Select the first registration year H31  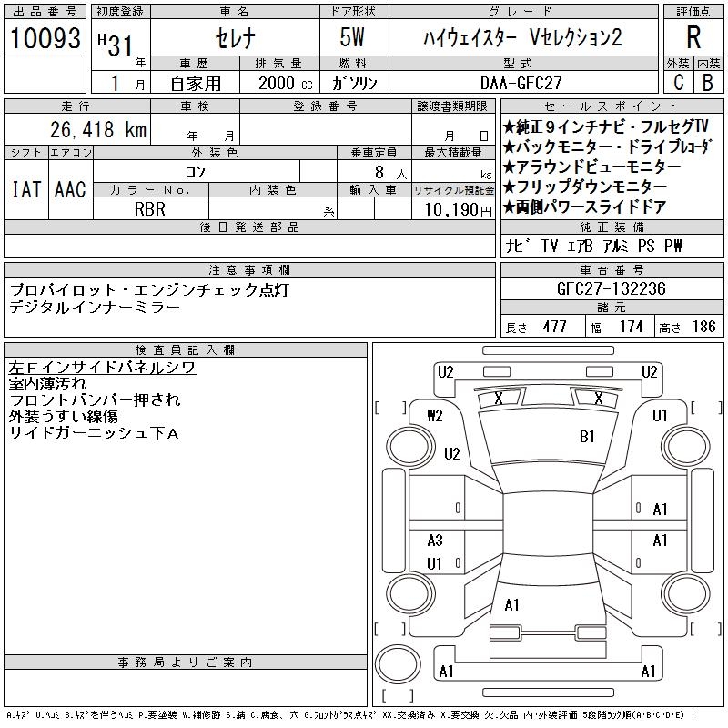click(x=116, y=45)
